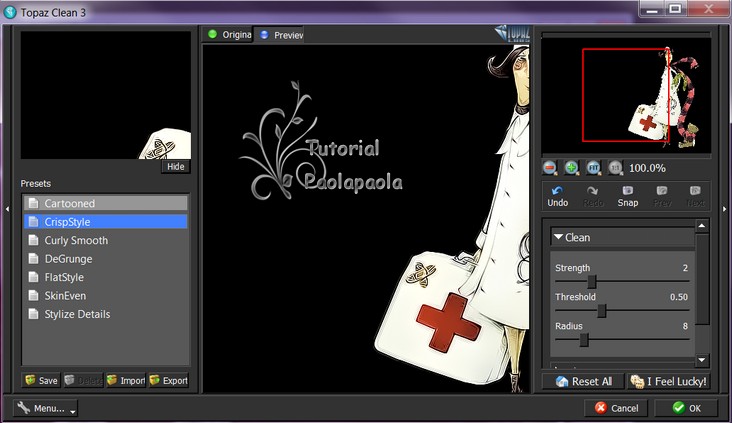Undo the last adjustment

558,196
